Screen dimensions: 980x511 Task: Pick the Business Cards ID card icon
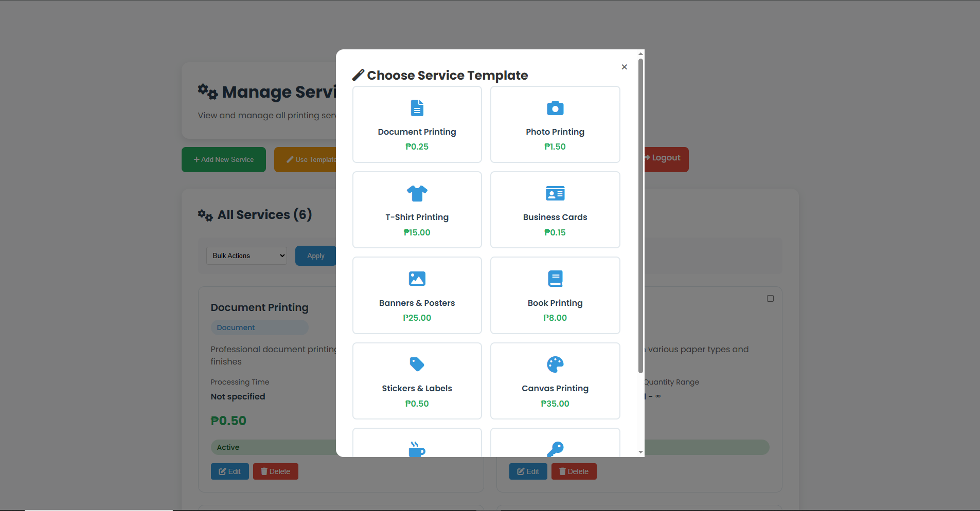[x=555, y=193]
